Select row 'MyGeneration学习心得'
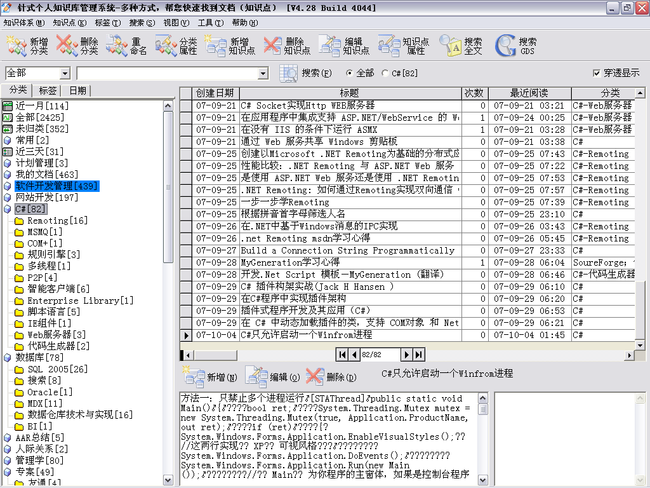 point(408,262)
